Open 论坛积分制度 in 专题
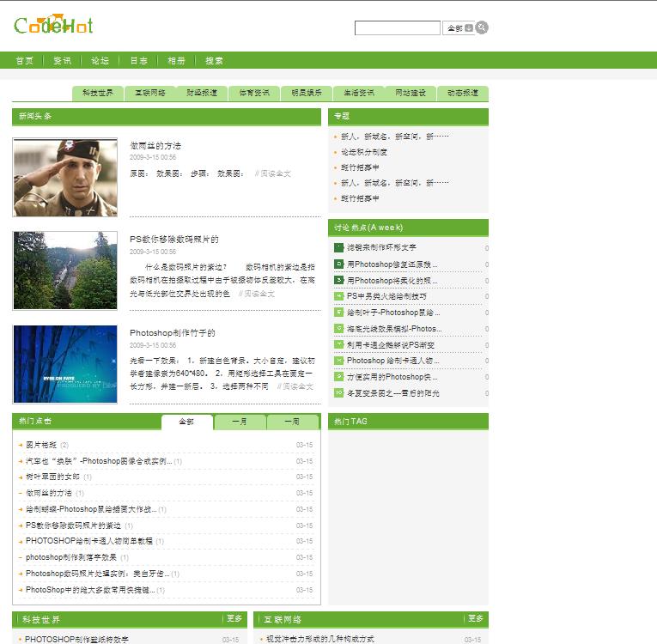Screen dimensions: 657x644 point(364,152)
